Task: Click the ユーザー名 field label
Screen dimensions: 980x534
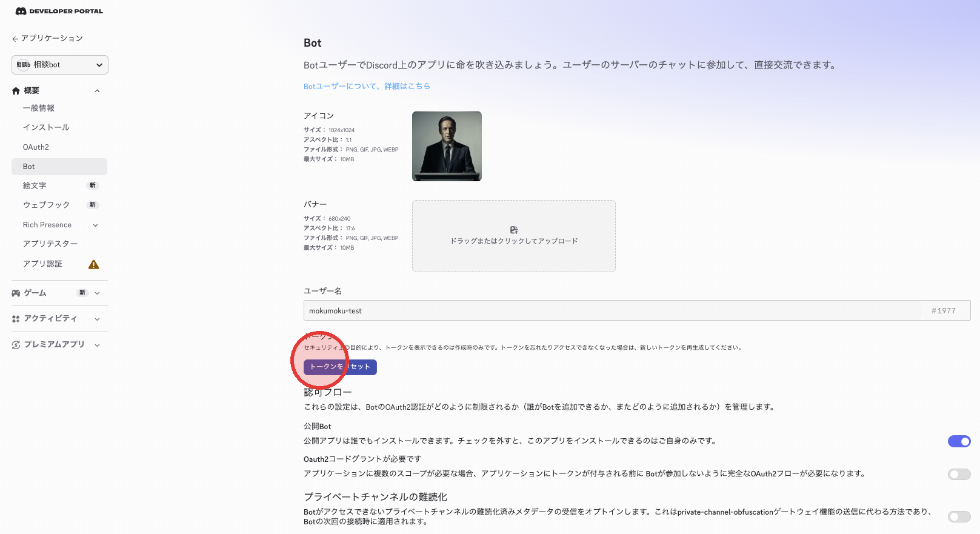Action: [x=323, y=291]
